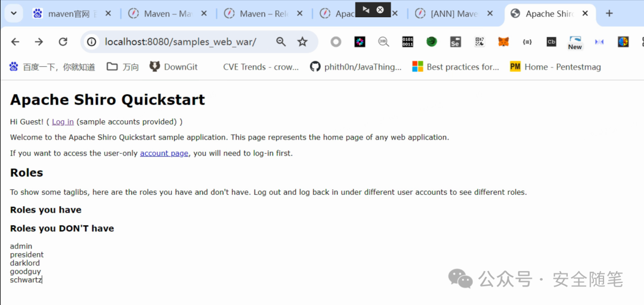The width and height of the screenshot is (644, 305).
Task: Click the schwartz role text
Action: [26, 280]
